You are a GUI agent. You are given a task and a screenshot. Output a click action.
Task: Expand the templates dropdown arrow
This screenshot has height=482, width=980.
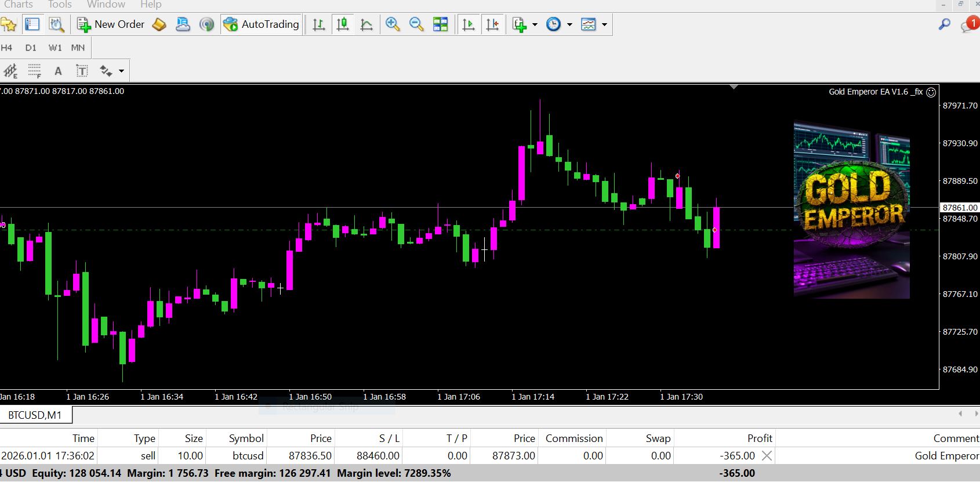pos(604,24)
